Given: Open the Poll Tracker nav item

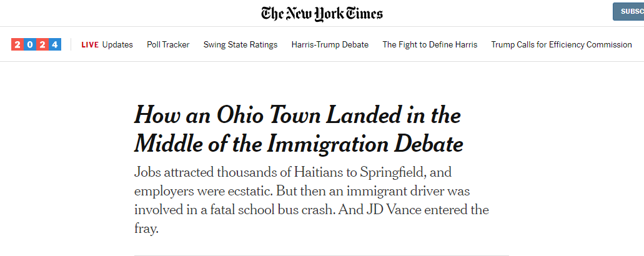Looking at the screenshot, I should pyautogui.click(x=168, y=44).
